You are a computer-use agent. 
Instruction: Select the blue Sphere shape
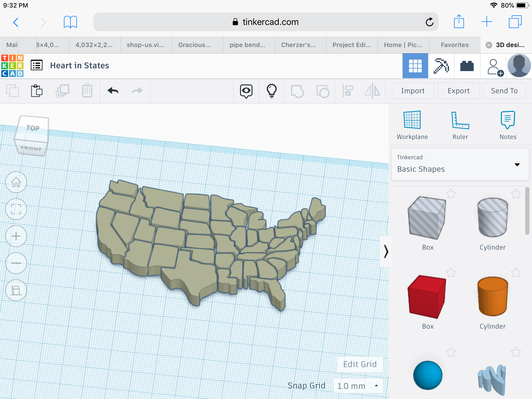[428, 375]
